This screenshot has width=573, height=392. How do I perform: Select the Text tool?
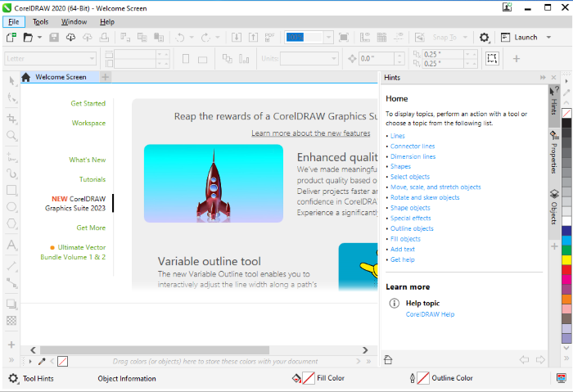11,245
